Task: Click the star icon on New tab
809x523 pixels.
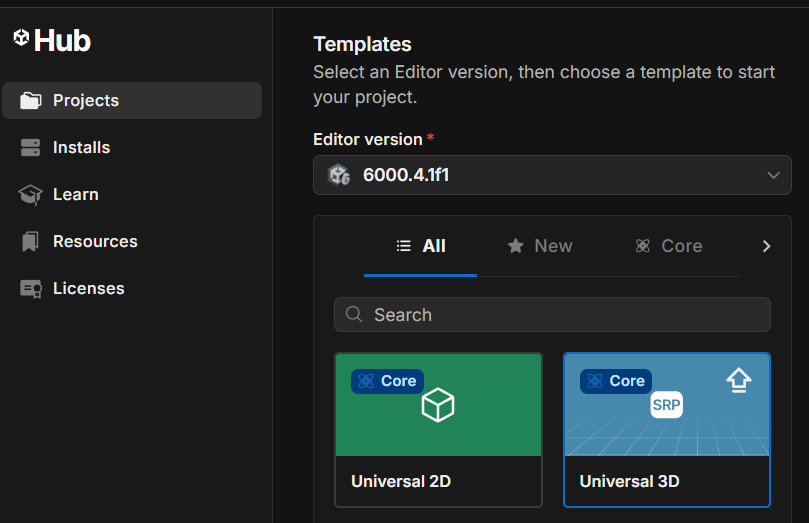Action: coord(515,246)
